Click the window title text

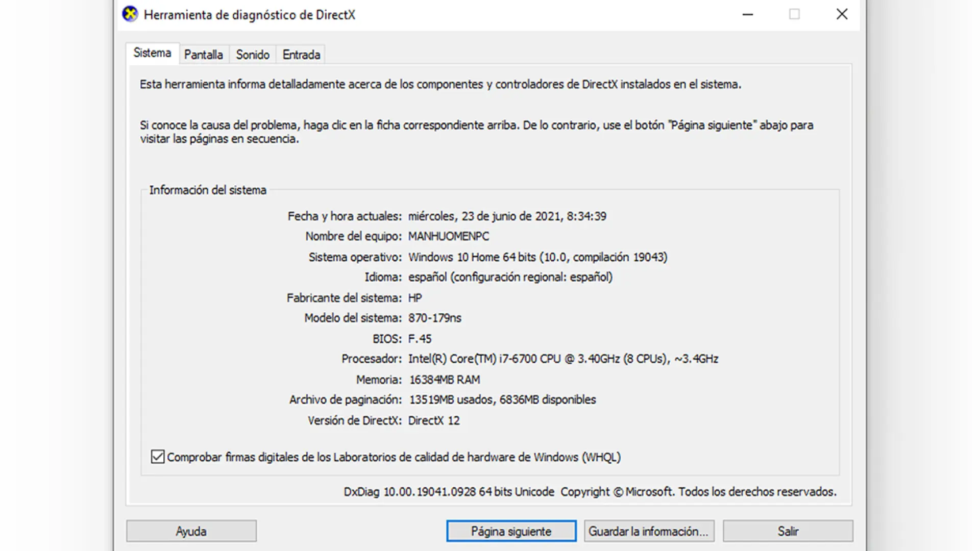point(249,15)
